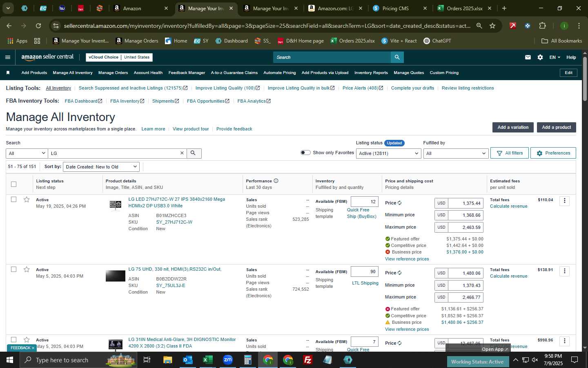Click the Add a variation button
The width and height of the screenshot is (588, 368).
pos(513,127)
